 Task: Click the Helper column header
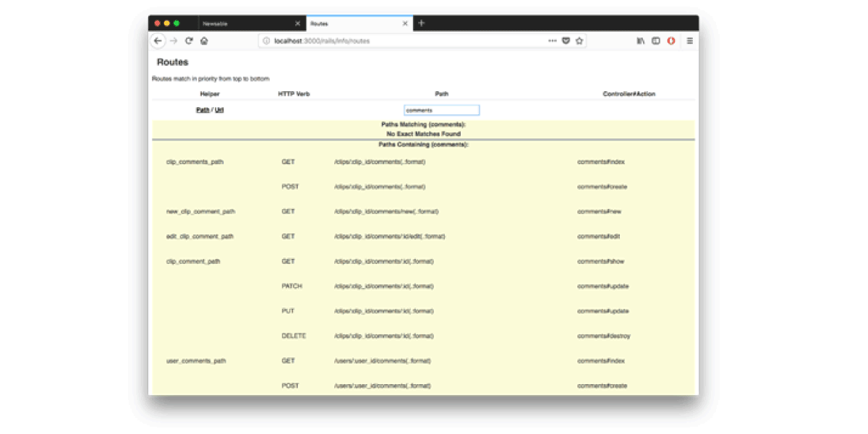click(x=210, y=94)
